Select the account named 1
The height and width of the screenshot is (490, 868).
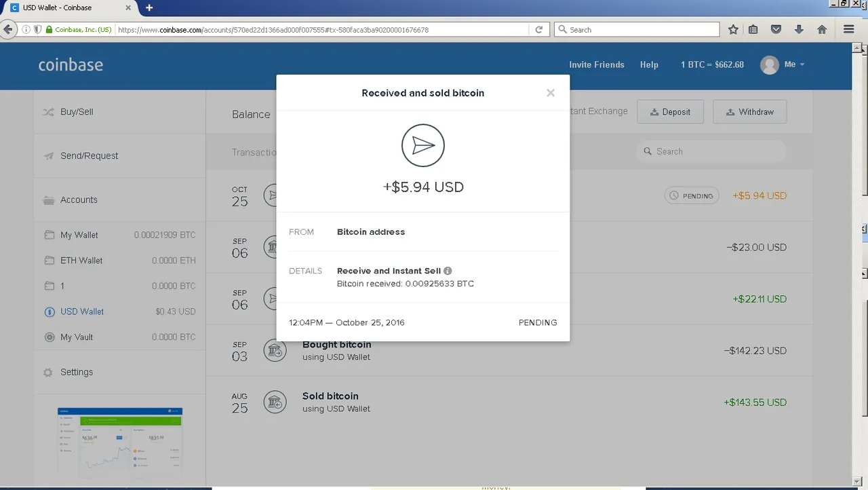click(x=119, y=286)
